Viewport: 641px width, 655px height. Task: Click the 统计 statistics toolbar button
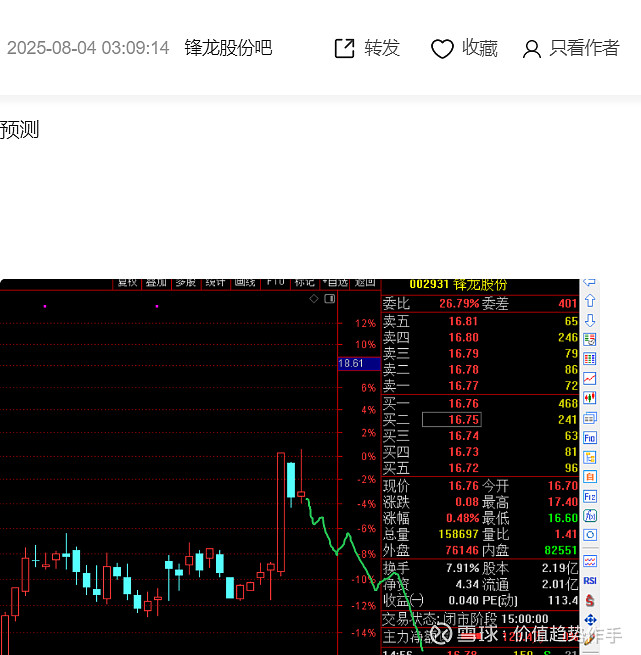[216, 283]
